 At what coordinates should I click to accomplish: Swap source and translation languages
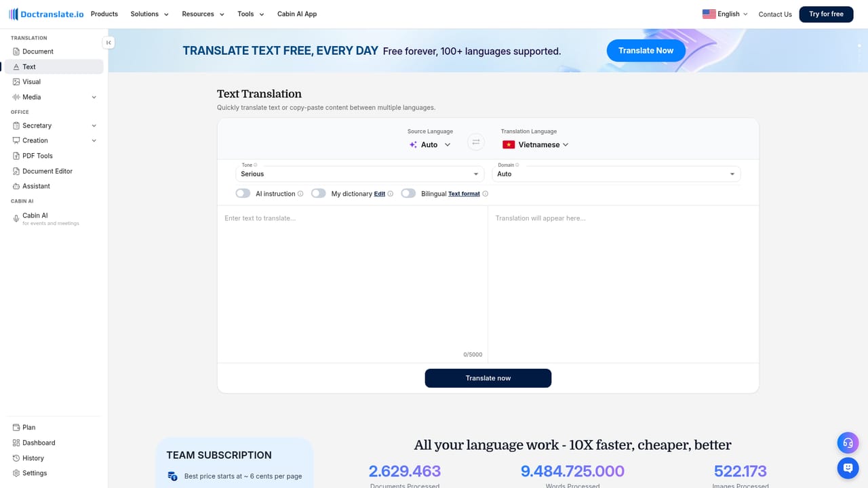(476, 142)
